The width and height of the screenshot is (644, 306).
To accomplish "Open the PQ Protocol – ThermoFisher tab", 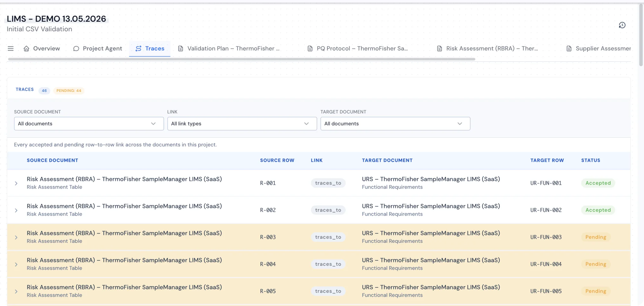I will 358,49.
